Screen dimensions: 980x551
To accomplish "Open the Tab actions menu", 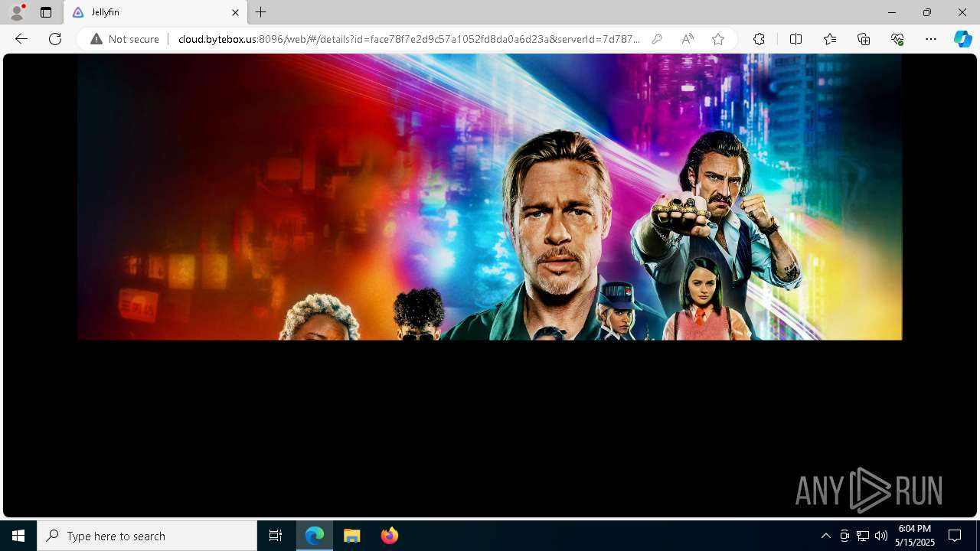I will point(46,12).
